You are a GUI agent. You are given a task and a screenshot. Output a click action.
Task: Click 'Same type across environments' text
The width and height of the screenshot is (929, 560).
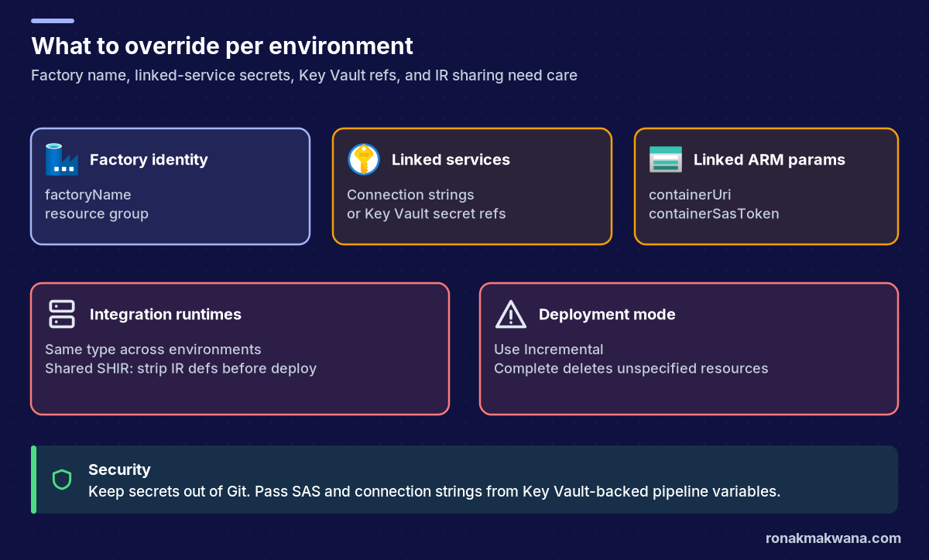point(153,350)
